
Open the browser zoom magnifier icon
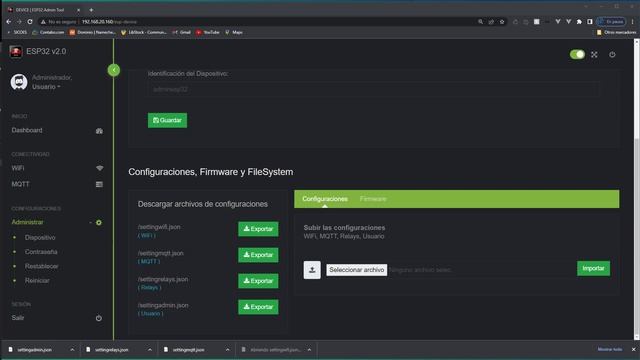480,22
